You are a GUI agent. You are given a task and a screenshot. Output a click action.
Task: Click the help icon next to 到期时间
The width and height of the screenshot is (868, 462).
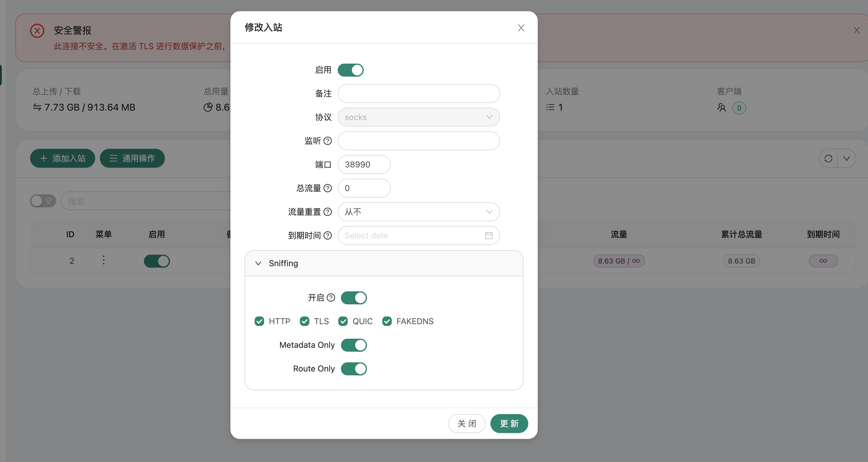click(x=328, y=235)
